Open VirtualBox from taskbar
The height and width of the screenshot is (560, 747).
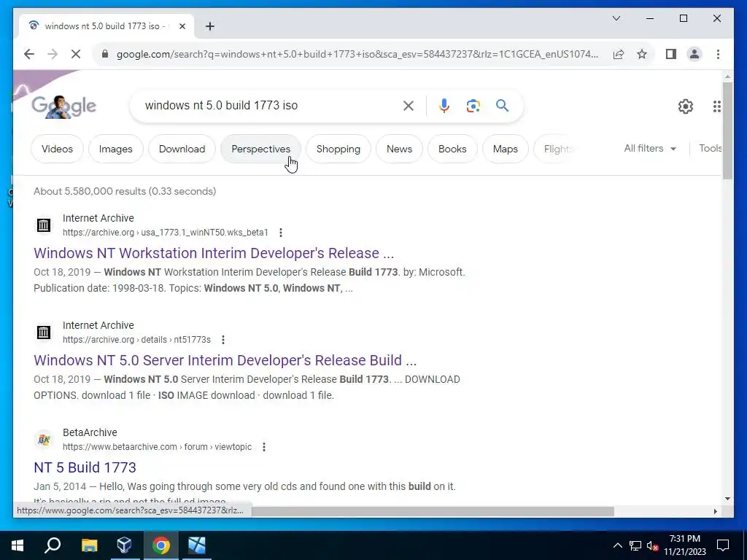[x=124, y=545]
